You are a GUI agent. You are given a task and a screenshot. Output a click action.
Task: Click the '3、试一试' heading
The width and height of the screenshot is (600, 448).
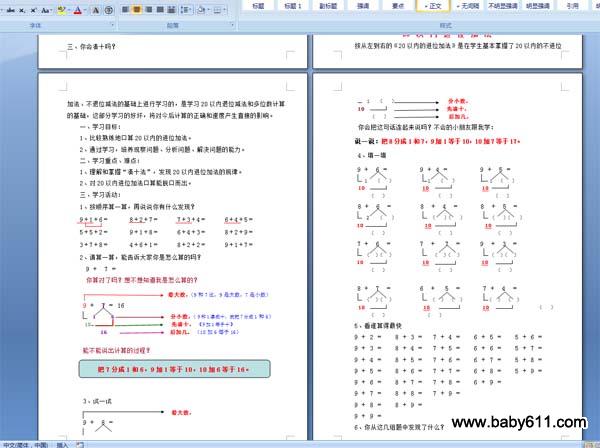tap(97, 401)
